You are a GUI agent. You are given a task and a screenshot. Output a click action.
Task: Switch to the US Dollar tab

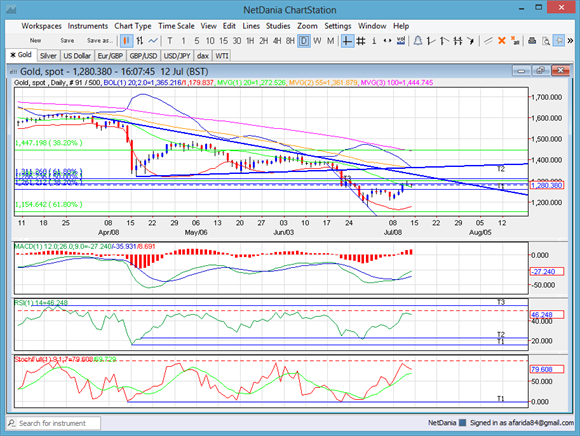(77, 56)
